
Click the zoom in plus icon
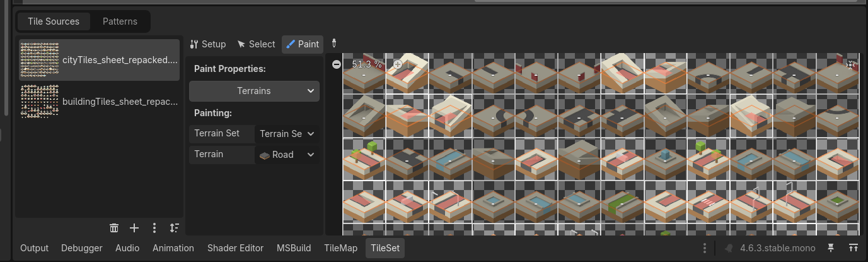coord(398,64)
